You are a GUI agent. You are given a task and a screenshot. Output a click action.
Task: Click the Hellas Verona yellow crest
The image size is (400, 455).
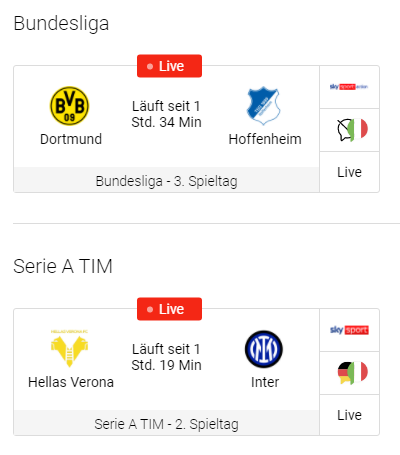click(x=69, y=349)
